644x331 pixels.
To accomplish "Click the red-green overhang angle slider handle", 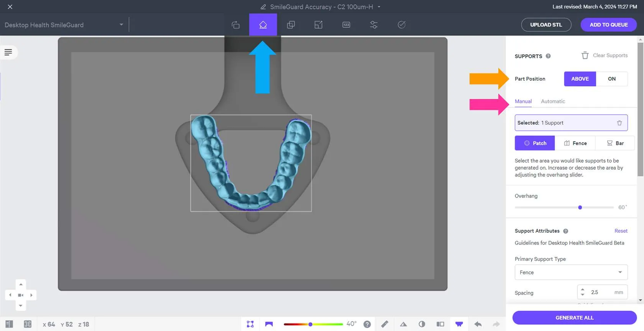I will 310,324.
